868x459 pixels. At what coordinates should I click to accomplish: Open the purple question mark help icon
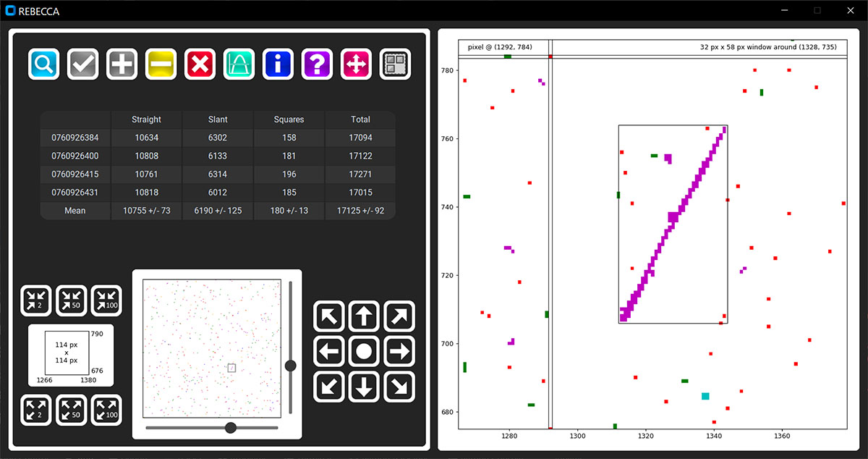[317, 64]
